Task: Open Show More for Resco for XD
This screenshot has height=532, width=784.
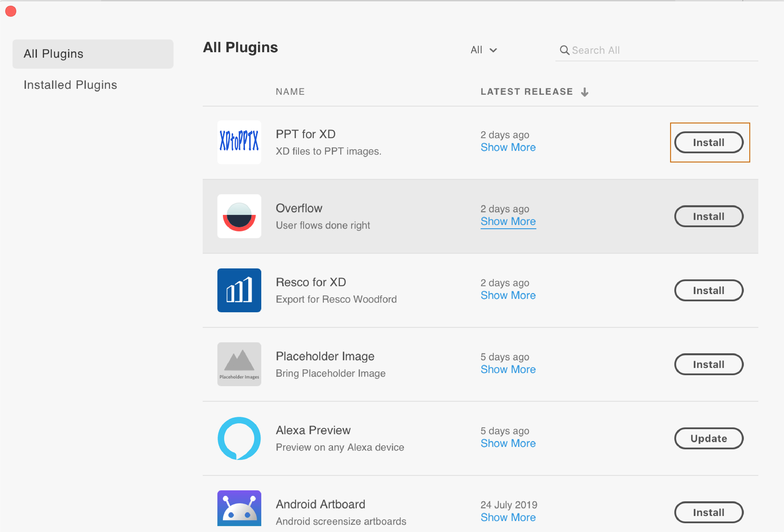Action: click(508, 295)
